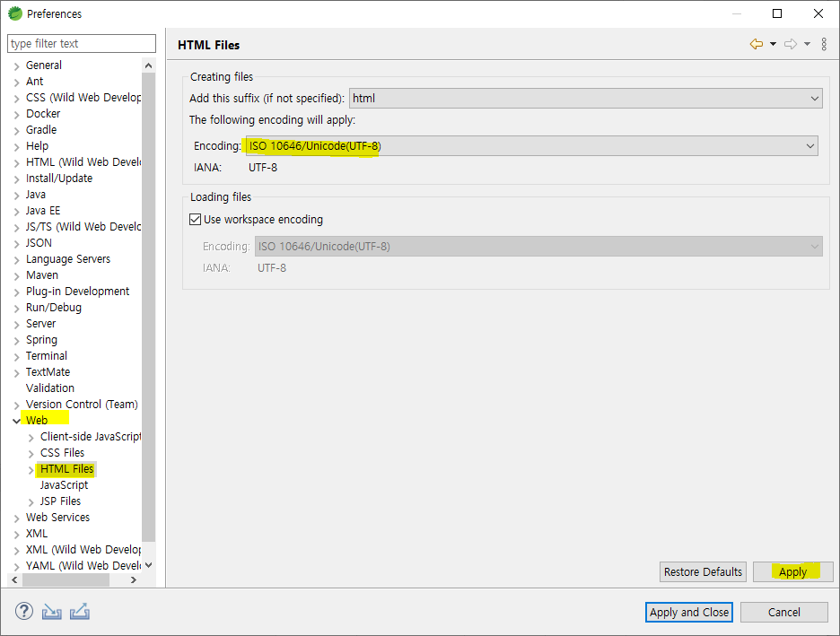Select YAML (Wild Web Developer) item
Viewport: 840px width, 636px height.
pyautogui.click(x=83, y=566)
